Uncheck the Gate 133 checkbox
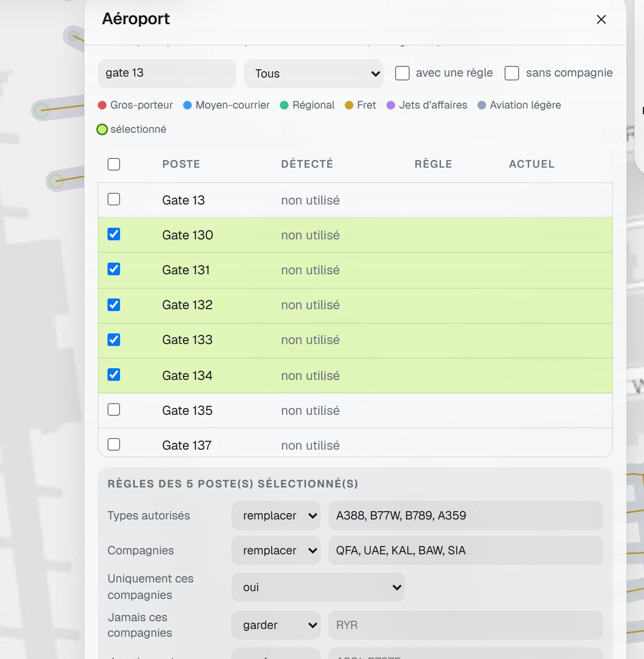The height and width of the screenshot is (659, 644). click(x=114, y=340)
